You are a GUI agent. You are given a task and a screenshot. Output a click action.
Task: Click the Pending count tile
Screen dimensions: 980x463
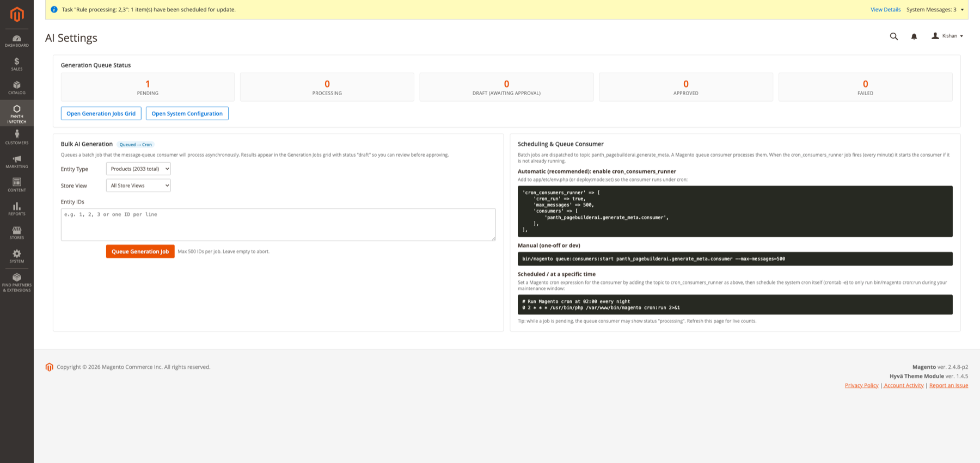coord(148,87)
